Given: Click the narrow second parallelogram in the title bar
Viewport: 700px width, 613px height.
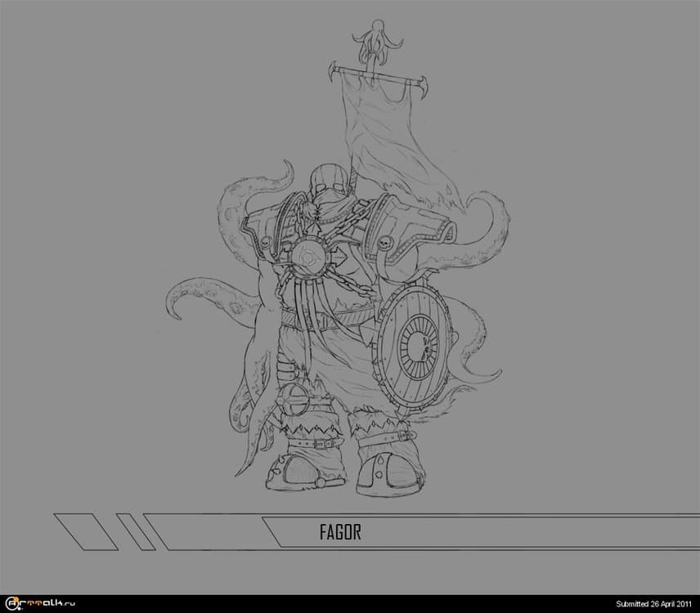Looking at the screenshot, I should click(135, 532).
